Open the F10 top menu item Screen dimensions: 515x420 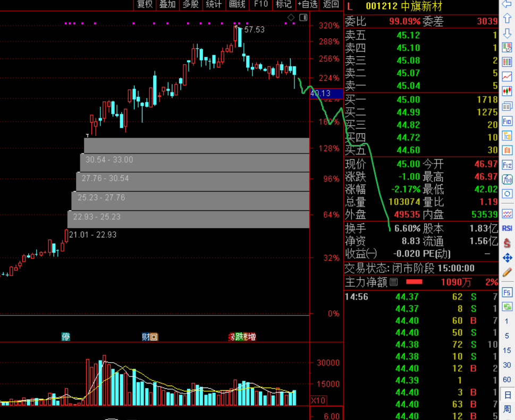click(x=261, y=4)
